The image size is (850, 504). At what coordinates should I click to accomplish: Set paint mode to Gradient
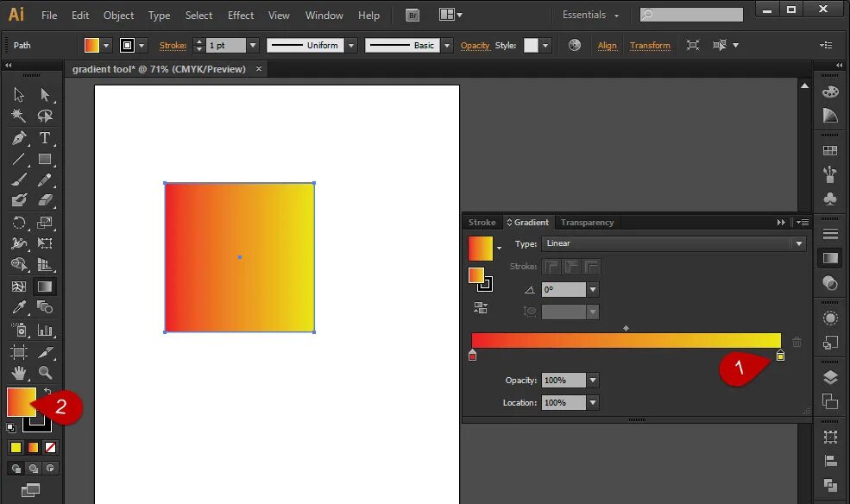[x=33, y=447]
